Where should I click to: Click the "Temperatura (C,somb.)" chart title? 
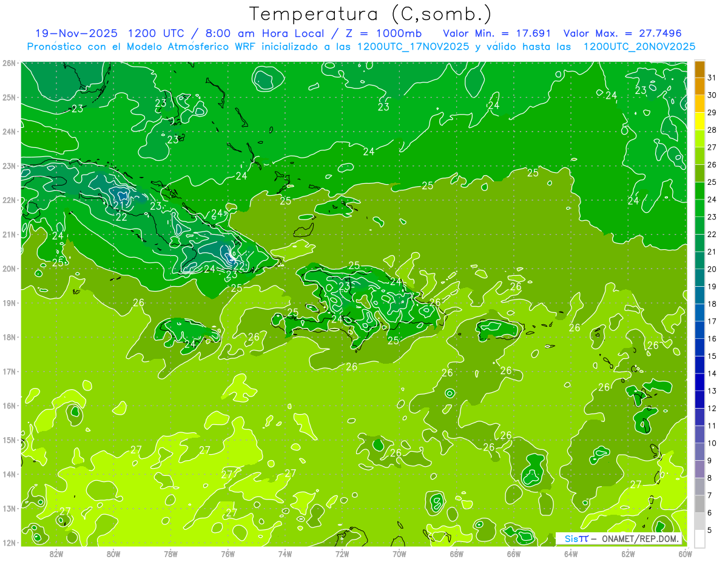click(x=370, y=15)
